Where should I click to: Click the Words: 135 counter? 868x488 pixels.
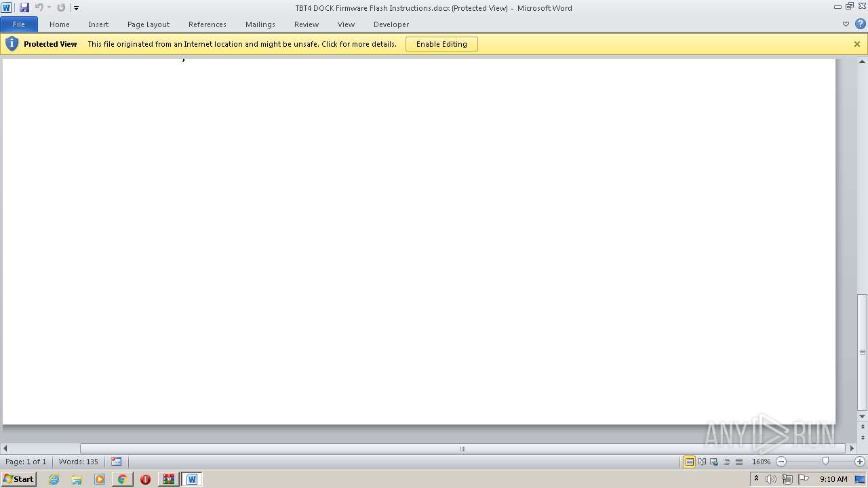click(x=79, y=462)
